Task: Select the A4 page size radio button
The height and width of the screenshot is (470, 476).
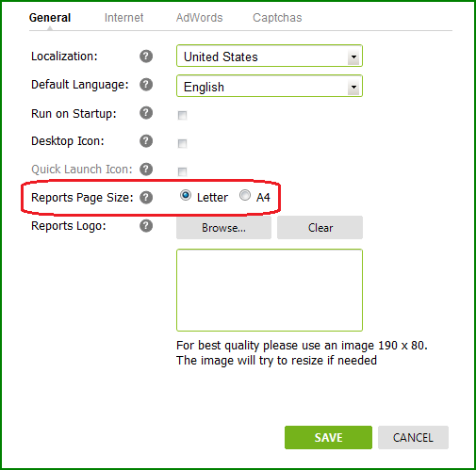Action: pyautogui.click(x=245, y=195)
